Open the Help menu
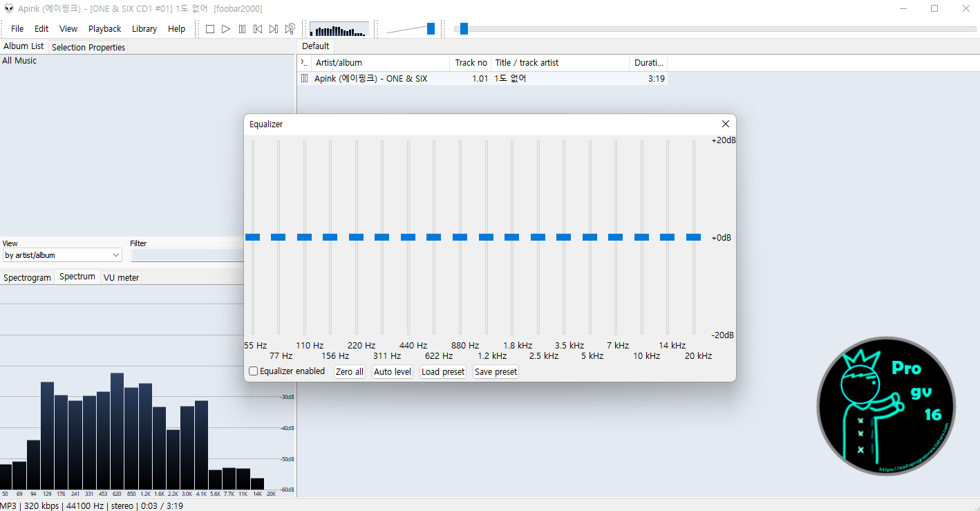Screen dimensions: 980x511 (177, 29)
